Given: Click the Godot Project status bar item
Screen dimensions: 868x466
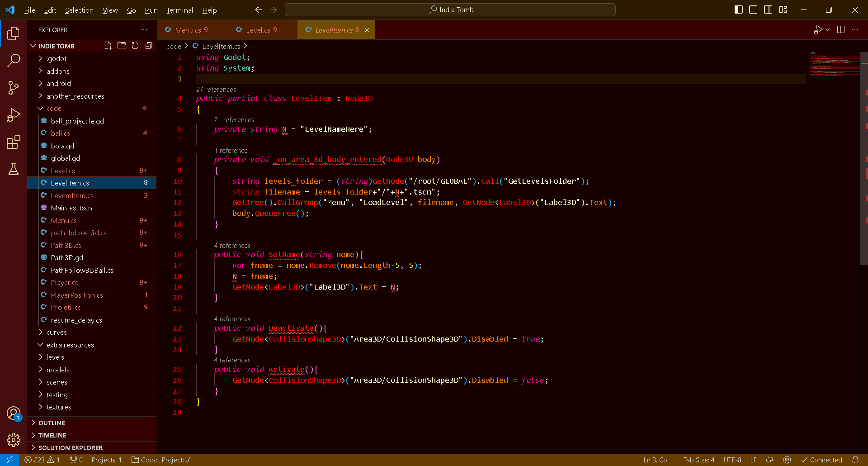Looking at the screenshot, I should click(x=160, y=460).
